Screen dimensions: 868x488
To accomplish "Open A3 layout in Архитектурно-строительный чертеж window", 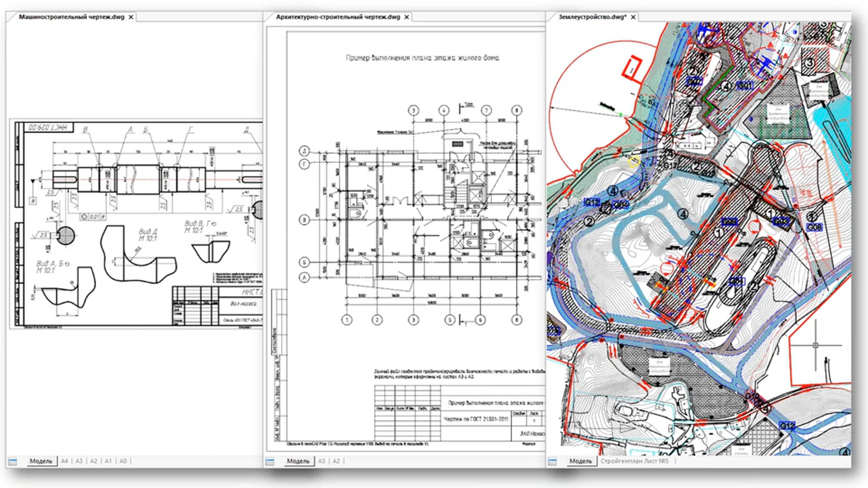I will tap(322, 461).
